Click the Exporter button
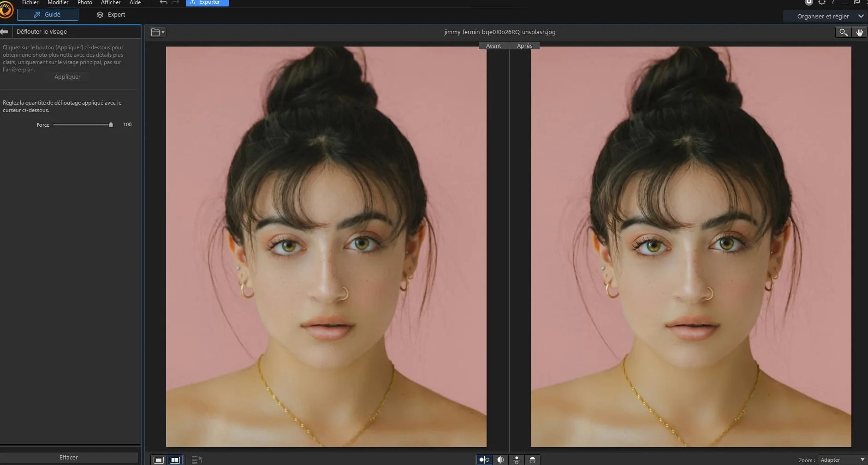Screen dimensions: 868x465 click(207, 3)
